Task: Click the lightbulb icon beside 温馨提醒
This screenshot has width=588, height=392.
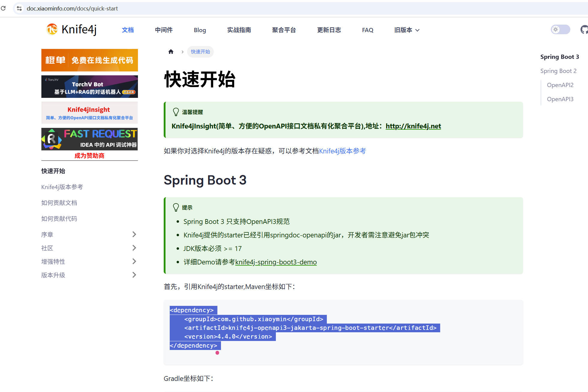Action: [176, 112]
